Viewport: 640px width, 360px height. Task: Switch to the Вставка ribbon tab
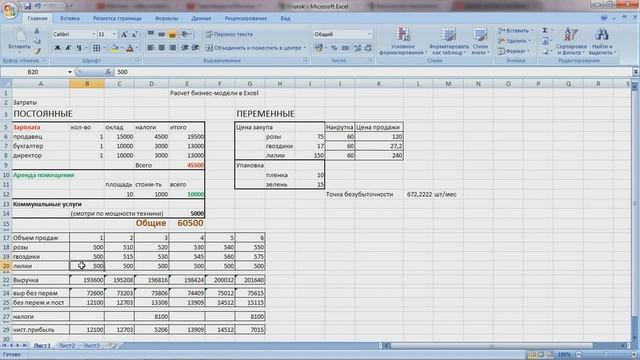point(70,18)
